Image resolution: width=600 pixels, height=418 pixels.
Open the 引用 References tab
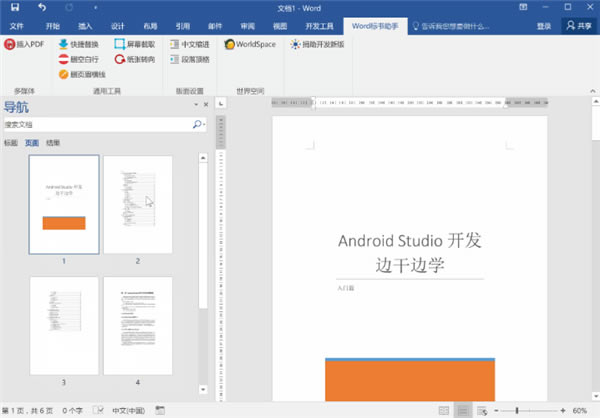click(183, 26)
